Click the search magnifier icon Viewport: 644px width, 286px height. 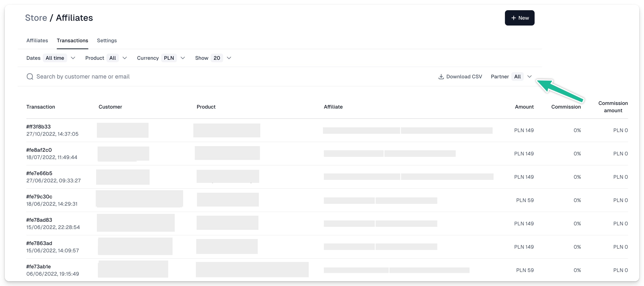(x=30, y=77)
